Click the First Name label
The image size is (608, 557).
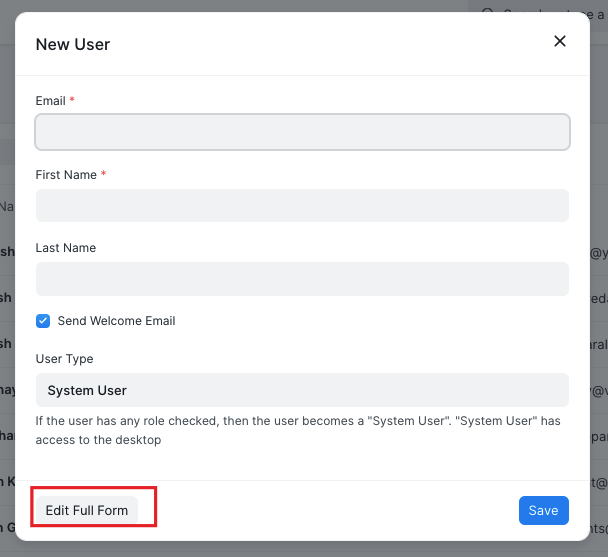coord(66,175)
